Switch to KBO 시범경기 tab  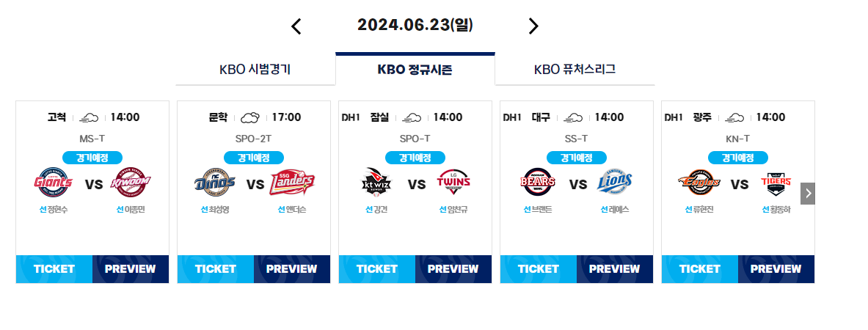pos(255,70)
